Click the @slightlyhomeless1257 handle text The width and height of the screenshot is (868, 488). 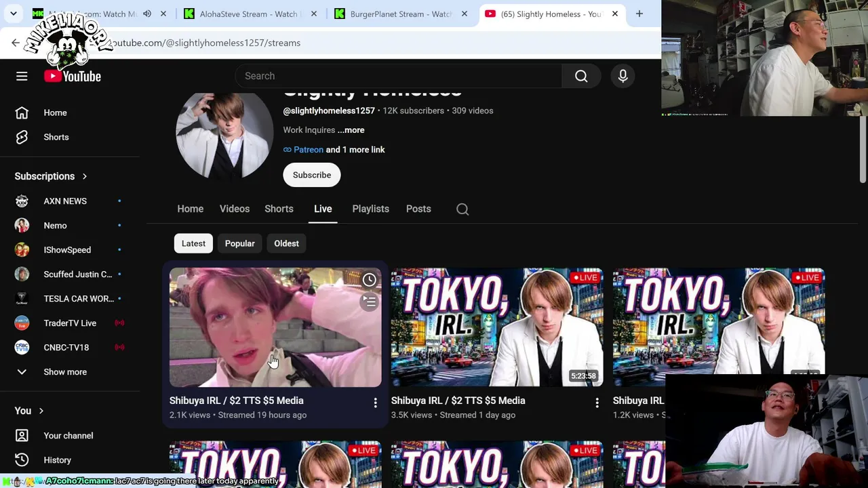click(329, 110)
